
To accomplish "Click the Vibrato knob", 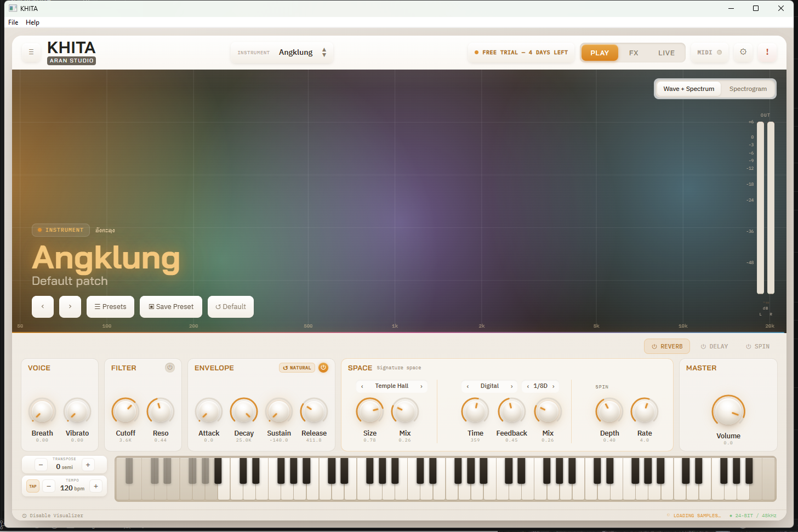I will 77,411.
